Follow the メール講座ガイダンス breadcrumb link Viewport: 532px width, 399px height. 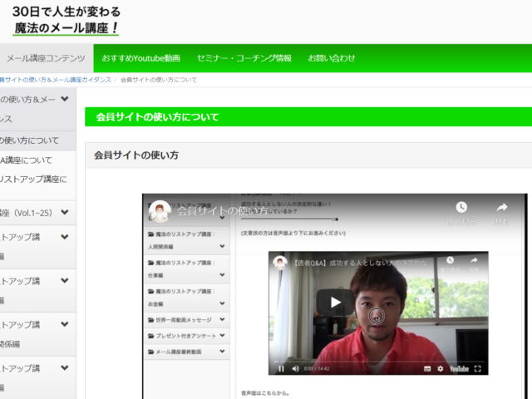pyautogui.click(x=56, y=80)
